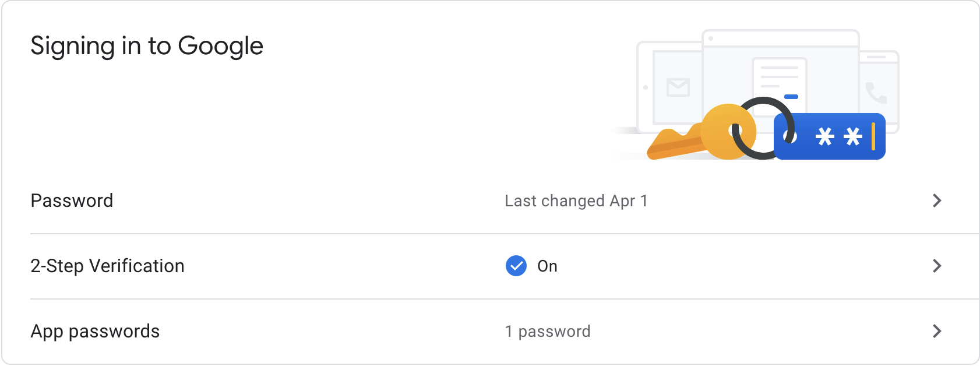
Task: Expand App passwords using the right chevron
Action: [x=937, y=331]
